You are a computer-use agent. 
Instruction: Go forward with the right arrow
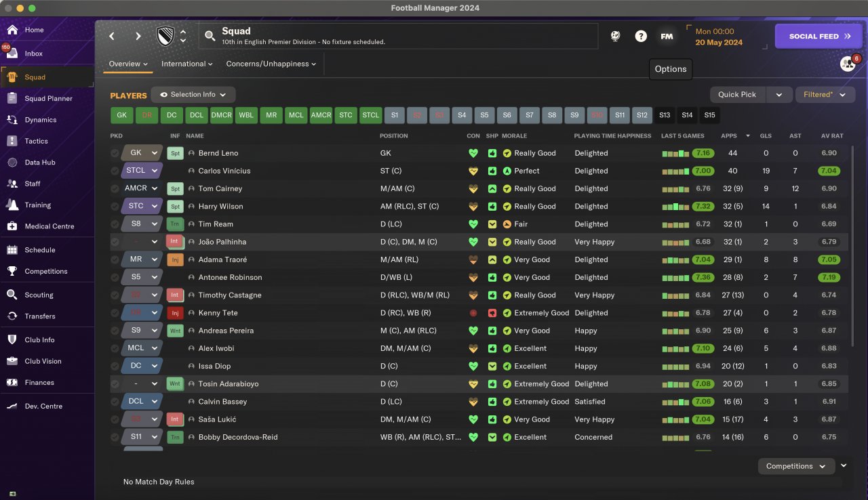[138, 36]
